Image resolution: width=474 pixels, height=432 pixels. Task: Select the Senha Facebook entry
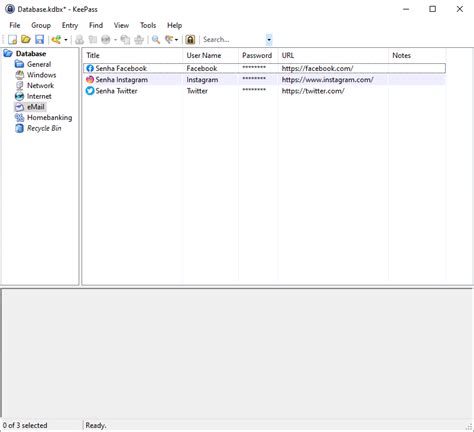click(x=264, y=68)
